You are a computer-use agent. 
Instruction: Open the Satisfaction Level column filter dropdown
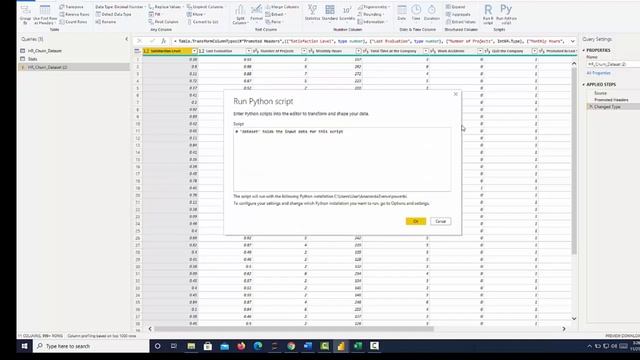[x=194, y=51]
